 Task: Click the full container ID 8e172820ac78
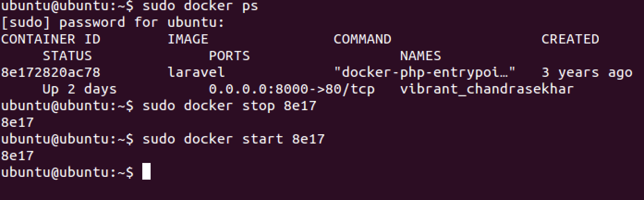click(50, 72)
